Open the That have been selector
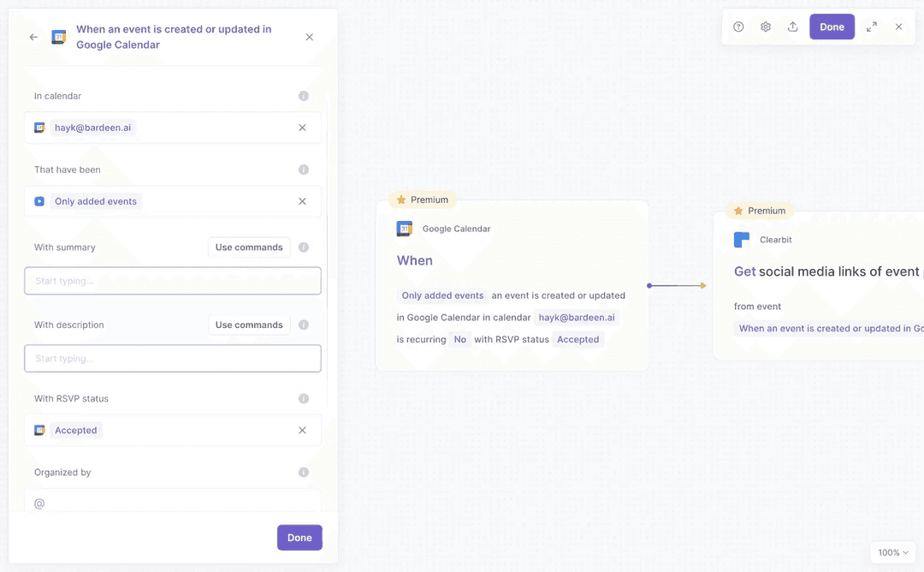This screenshot has width=924, height=572. click(x=173, y=201)
